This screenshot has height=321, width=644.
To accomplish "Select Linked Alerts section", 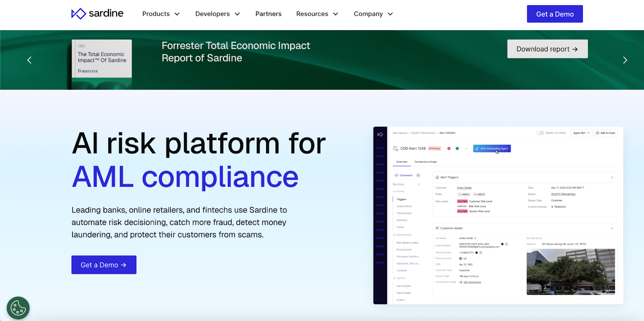I will point(404,206).
